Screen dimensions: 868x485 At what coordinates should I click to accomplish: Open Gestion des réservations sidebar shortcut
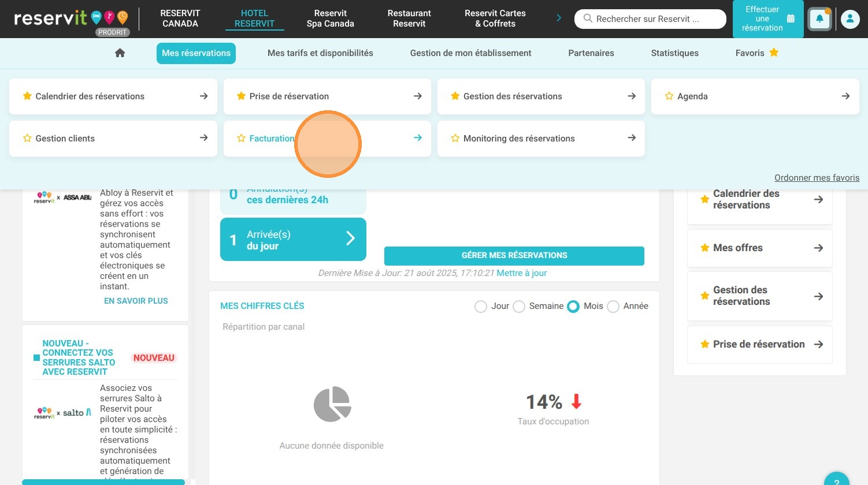(x=759, y=296)
